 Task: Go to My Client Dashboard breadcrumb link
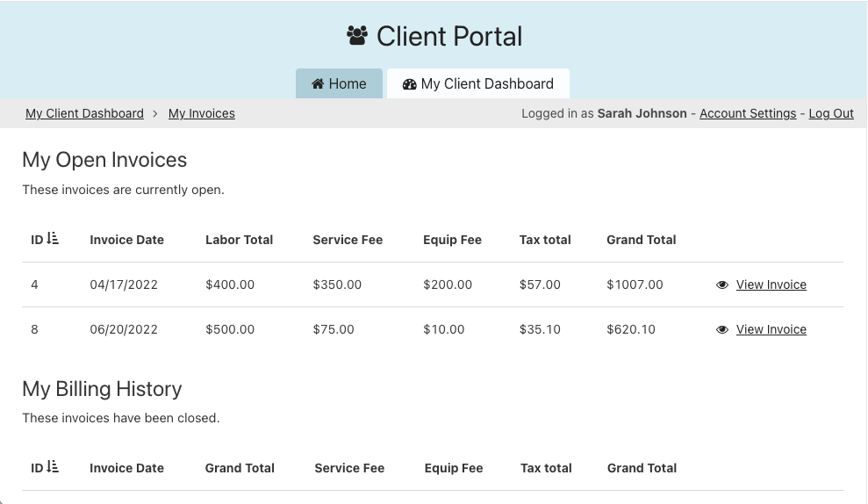pos(84,113)
